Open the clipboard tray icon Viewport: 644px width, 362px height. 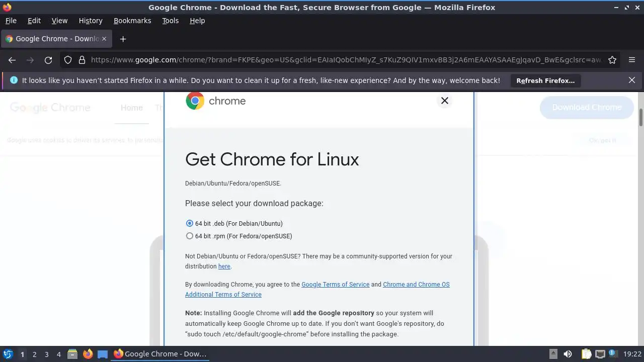[586, 354]
